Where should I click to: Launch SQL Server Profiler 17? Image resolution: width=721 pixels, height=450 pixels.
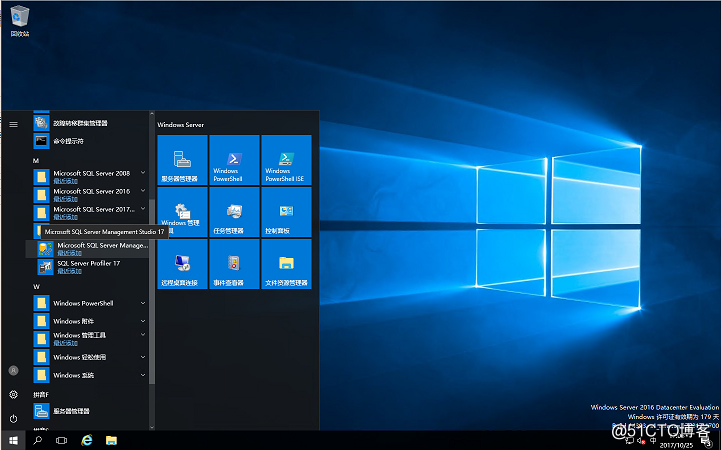coord(92,267)
